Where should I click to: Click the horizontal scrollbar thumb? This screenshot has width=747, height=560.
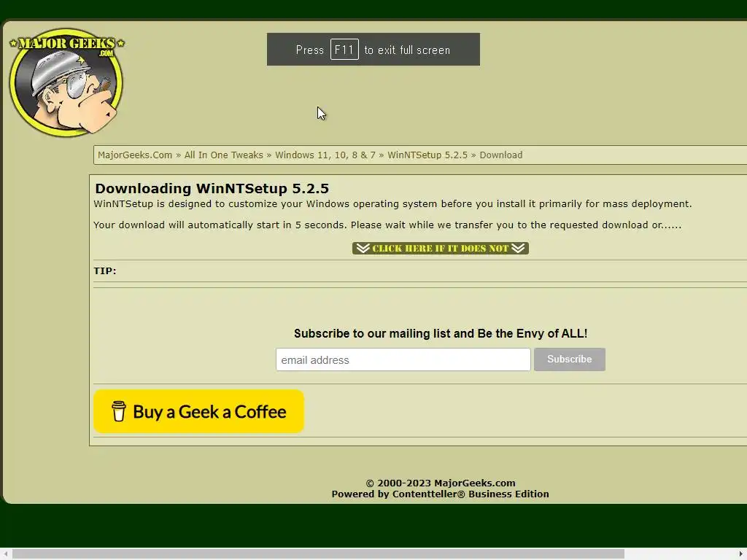(x=318, y=554)
